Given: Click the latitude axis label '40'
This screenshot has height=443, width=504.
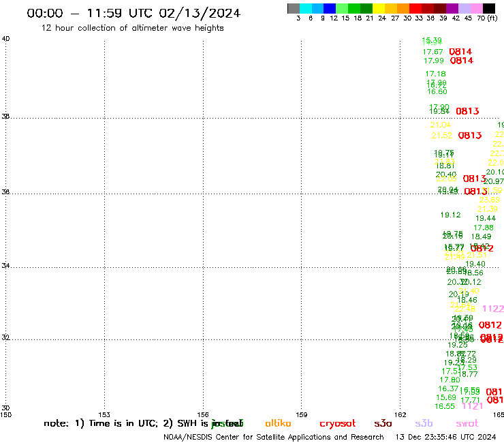Looking at the screenshot, I should pyautogui.click(x=5, y=39).
